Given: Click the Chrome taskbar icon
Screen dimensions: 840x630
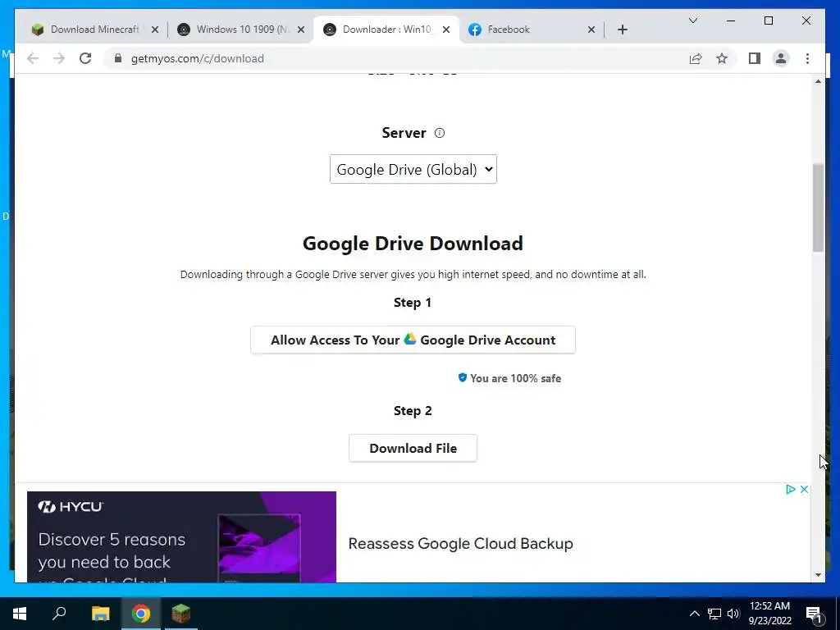Looking at the screenshot, I should coord(141,614).
